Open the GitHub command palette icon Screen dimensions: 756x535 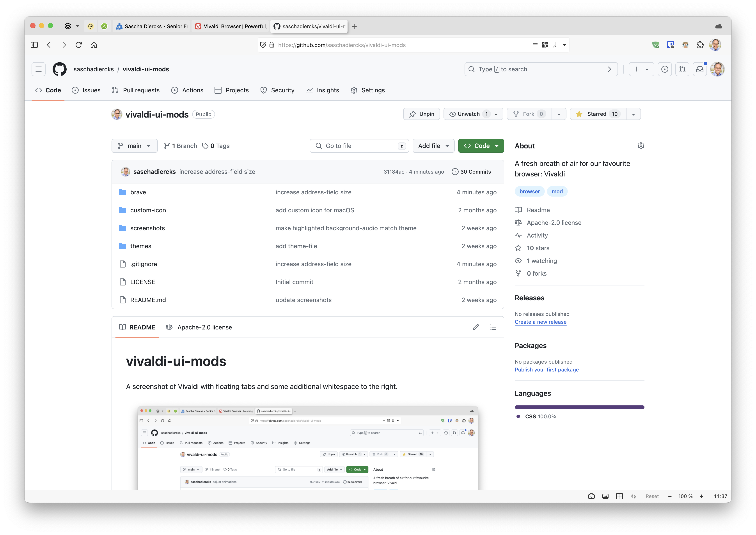pos(610,69)
